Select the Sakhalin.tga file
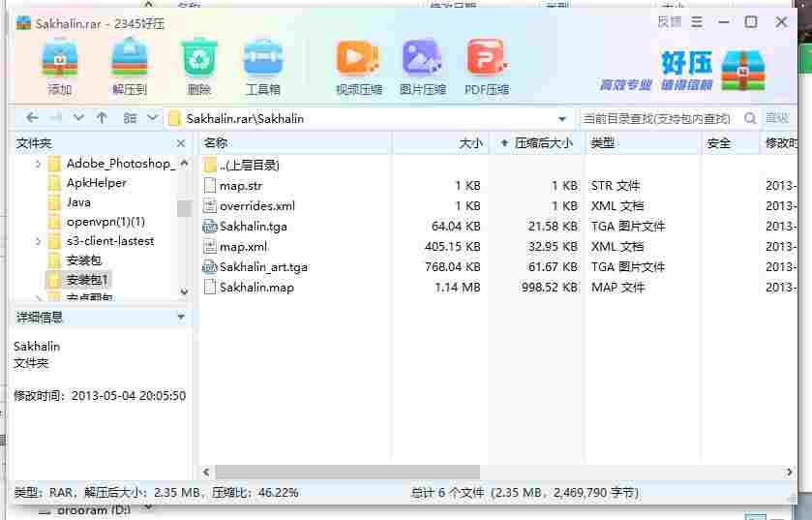This screenshot has width=812, height=520. coord(253,227)
